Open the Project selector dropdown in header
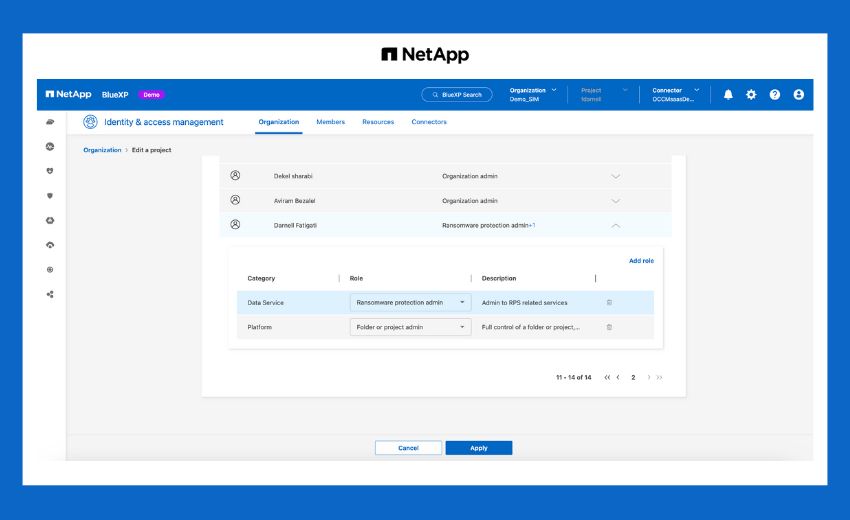Screen dimensions: 850x520 604,94
